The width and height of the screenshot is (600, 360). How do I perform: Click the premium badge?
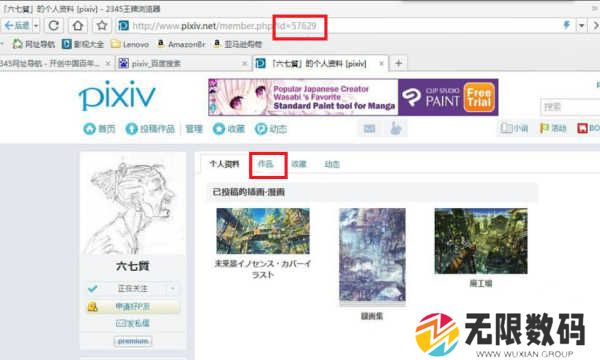132,341
